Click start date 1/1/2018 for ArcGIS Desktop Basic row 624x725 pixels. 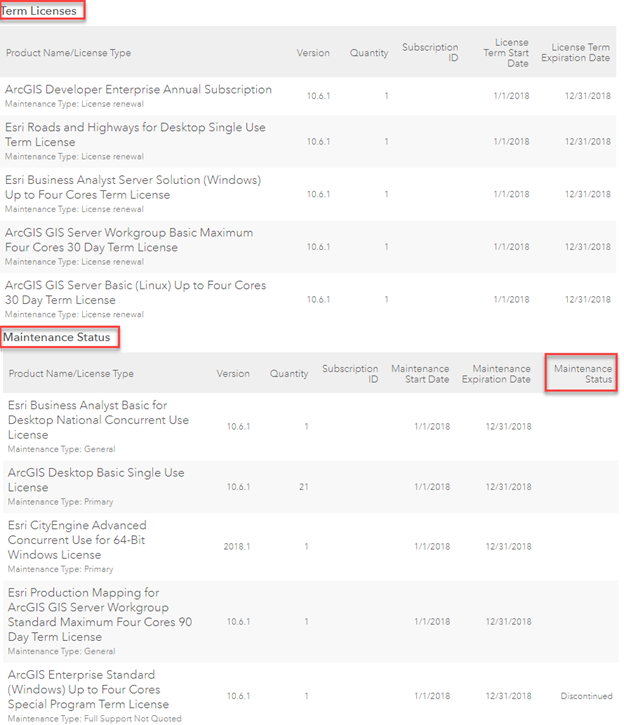(432, 487)
